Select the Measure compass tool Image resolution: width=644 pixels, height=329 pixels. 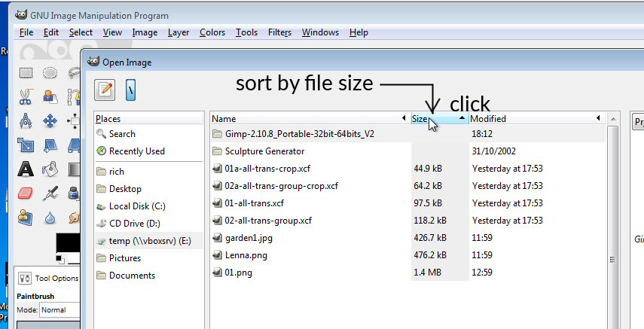(x=26, y=121)
